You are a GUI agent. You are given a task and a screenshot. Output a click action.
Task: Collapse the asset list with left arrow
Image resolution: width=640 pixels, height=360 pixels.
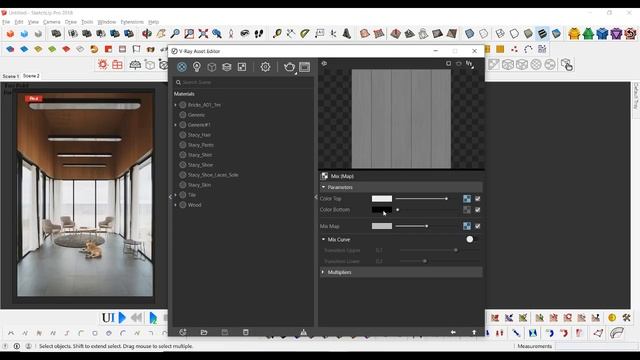click(170, 197)
